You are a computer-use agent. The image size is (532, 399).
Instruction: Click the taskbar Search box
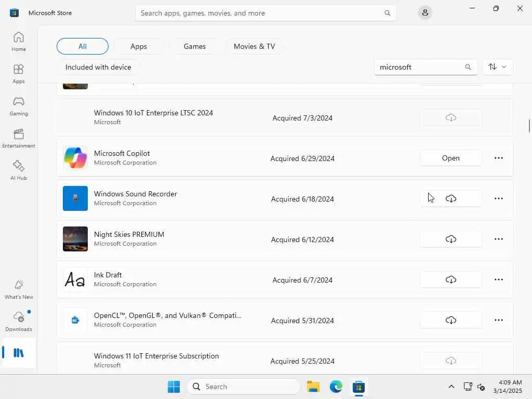coord(244,387)
